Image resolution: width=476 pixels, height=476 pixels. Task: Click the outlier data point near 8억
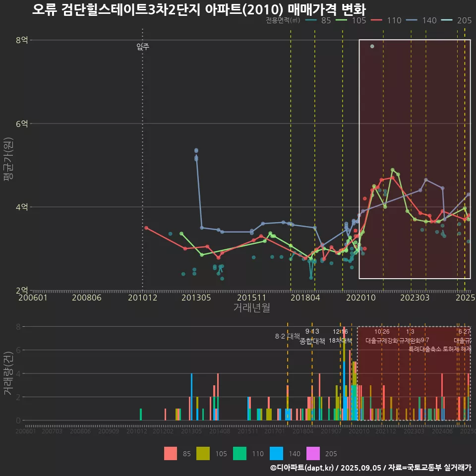click(372, 47)
